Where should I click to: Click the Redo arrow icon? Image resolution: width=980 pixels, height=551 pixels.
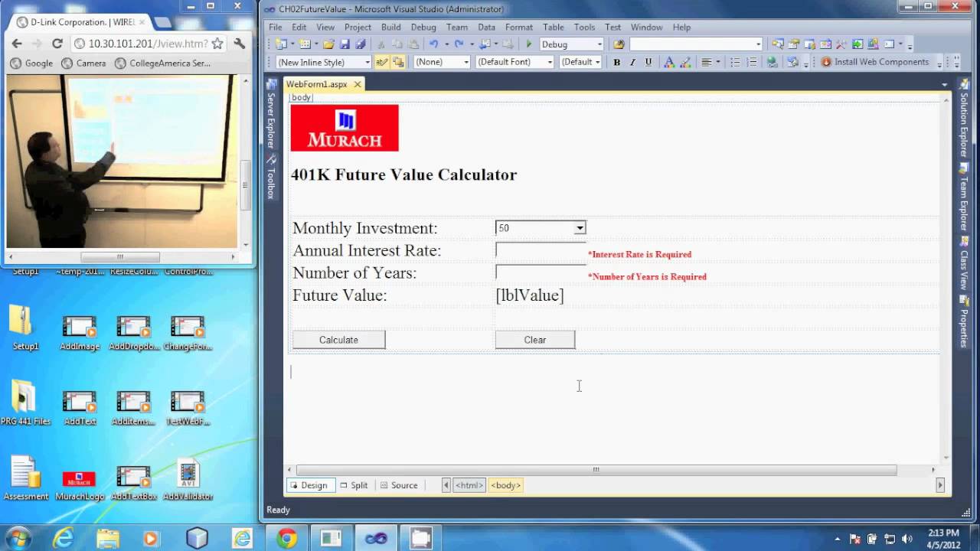459,44
